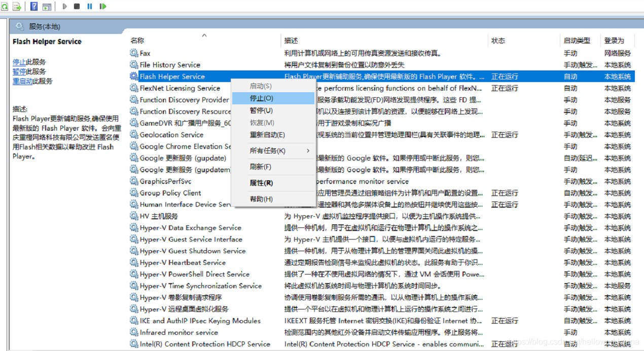This screenshot has width=644, height=351.
Task: Select the Google 更新服务 (gupdate) row name
Action: [x=183, y=158]
